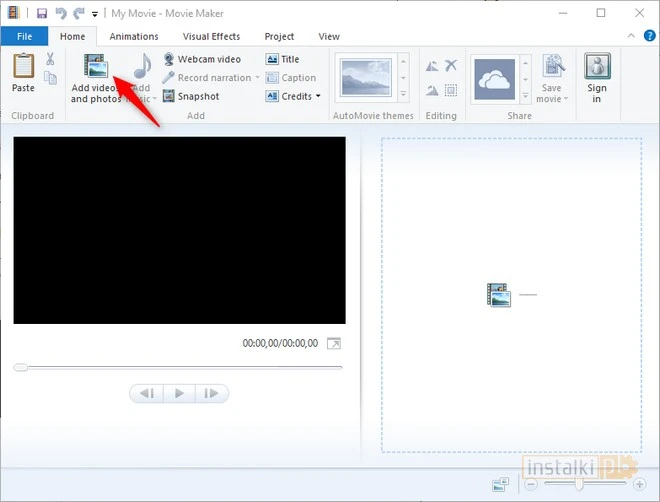Click the Paste clipboard icon
Screen dimensions: 660x502
pyautogui.click(x=23, y=73)
